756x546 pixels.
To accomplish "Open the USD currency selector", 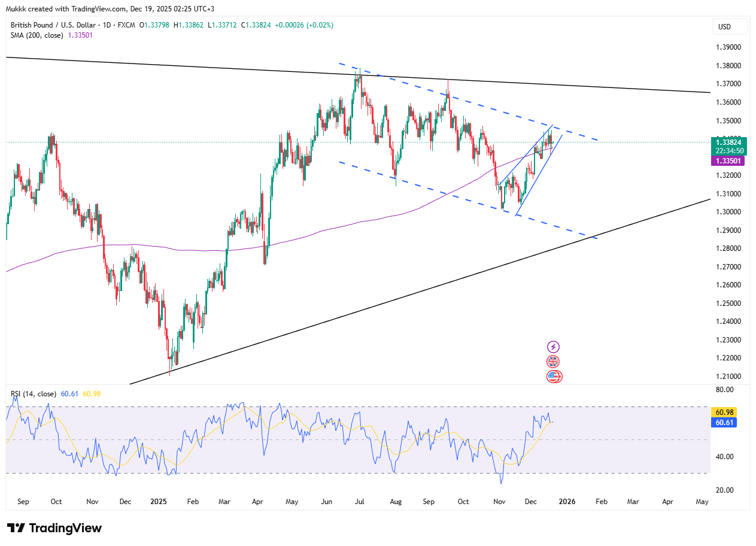I will 730,27.
